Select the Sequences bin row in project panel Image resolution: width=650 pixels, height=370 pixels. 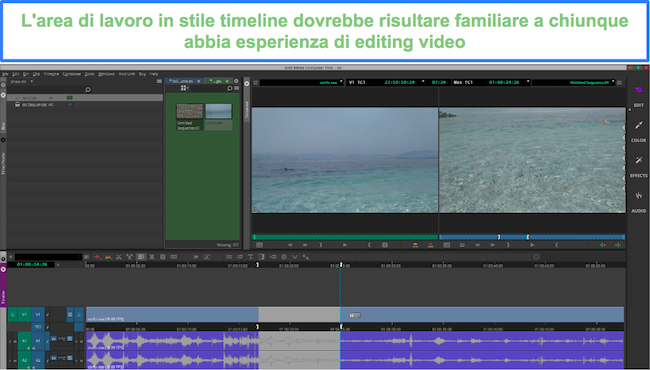pyautogui.click(x=85, y=105)
